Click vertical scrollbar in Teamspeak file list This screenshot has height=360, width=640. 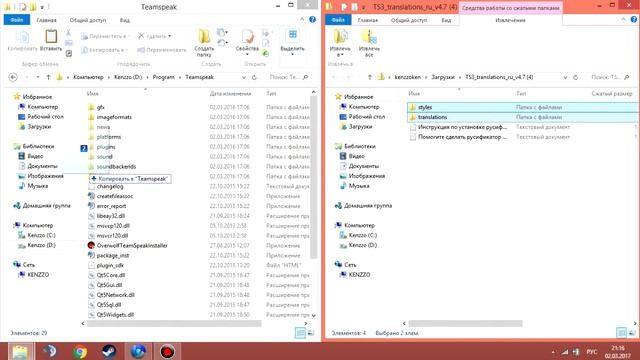[x=313, y=178]
